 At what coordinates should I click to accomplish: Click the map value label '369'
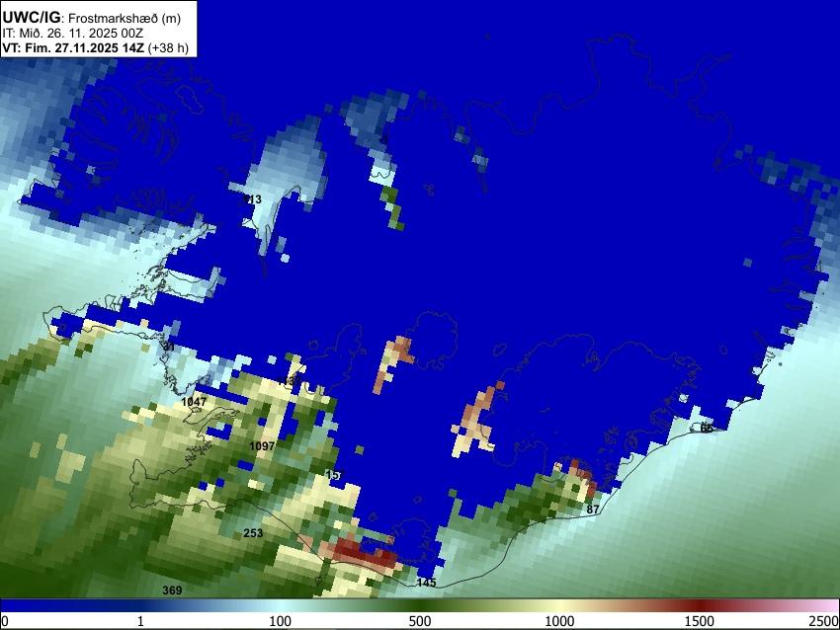[x=172, y=590]
